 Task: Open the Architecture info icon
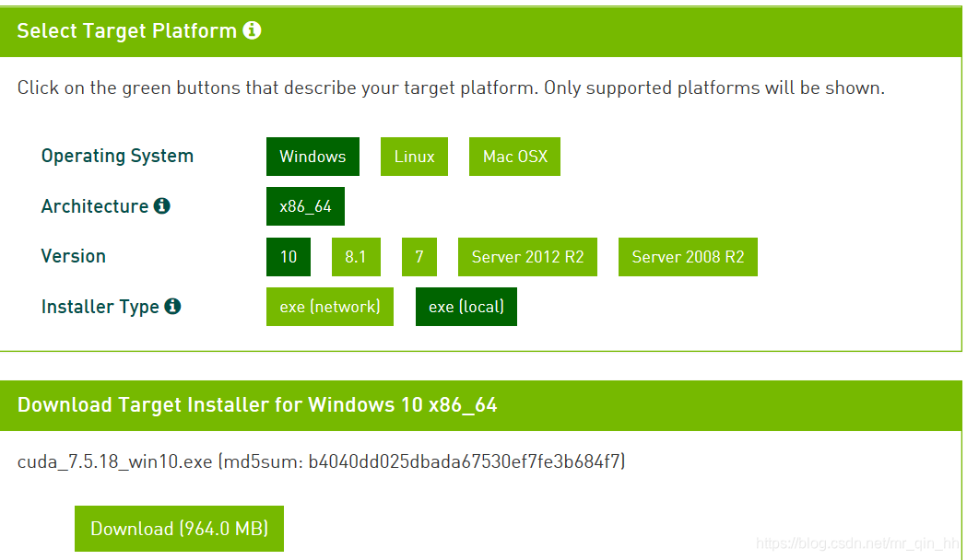pyautogui.click(x=161, y=205)
